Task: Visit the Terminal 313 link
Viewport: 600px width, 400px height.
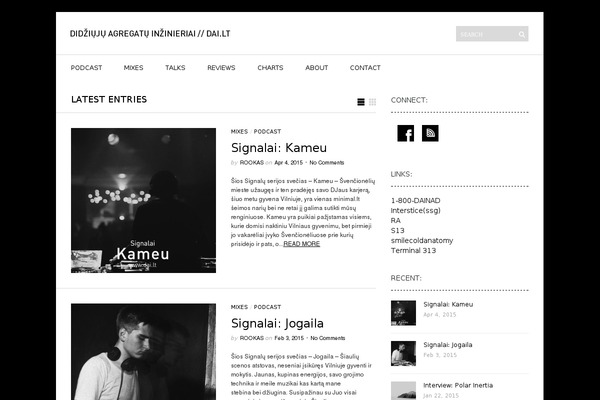Action: coord(413,251)
